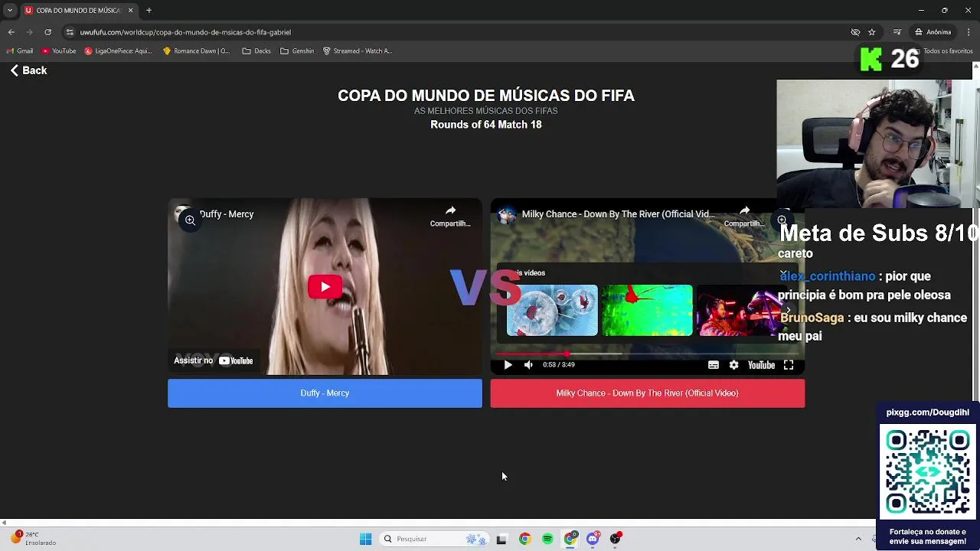Vote for Milky Chance - Down By The River

click(x=647, y=393)
